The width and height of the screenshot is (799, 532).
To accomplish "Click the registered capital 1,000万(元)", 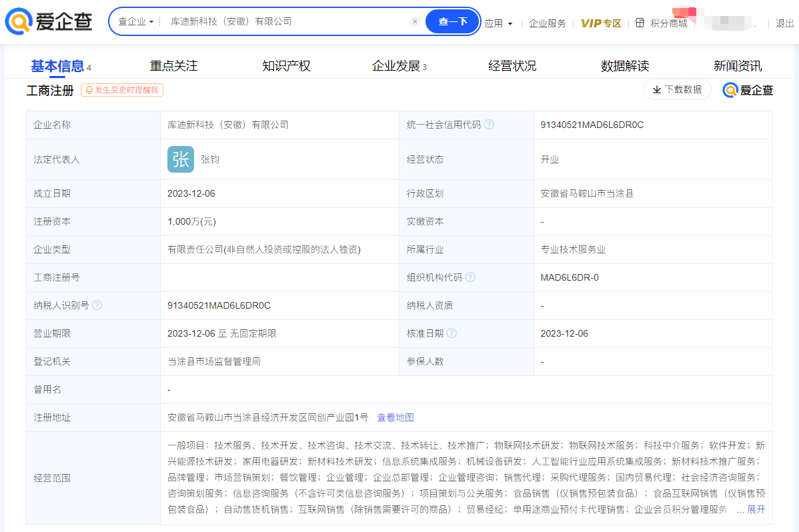I will (191, 221).
